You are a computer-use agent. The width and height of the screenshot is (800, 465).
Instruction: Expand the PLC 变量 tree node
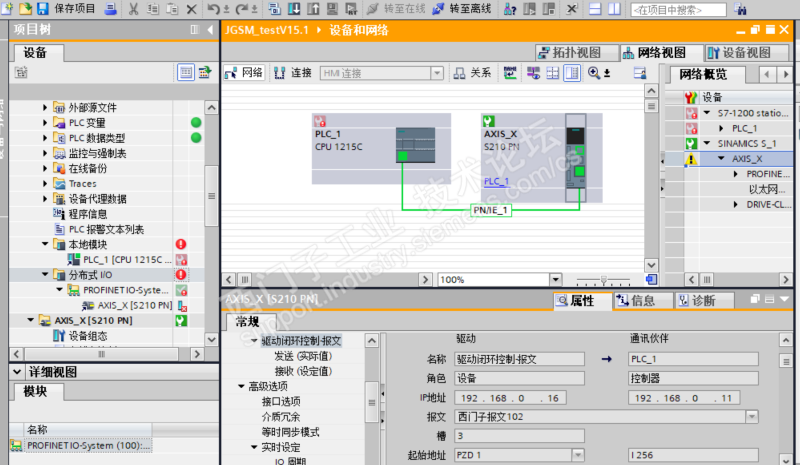click(45, 123)
